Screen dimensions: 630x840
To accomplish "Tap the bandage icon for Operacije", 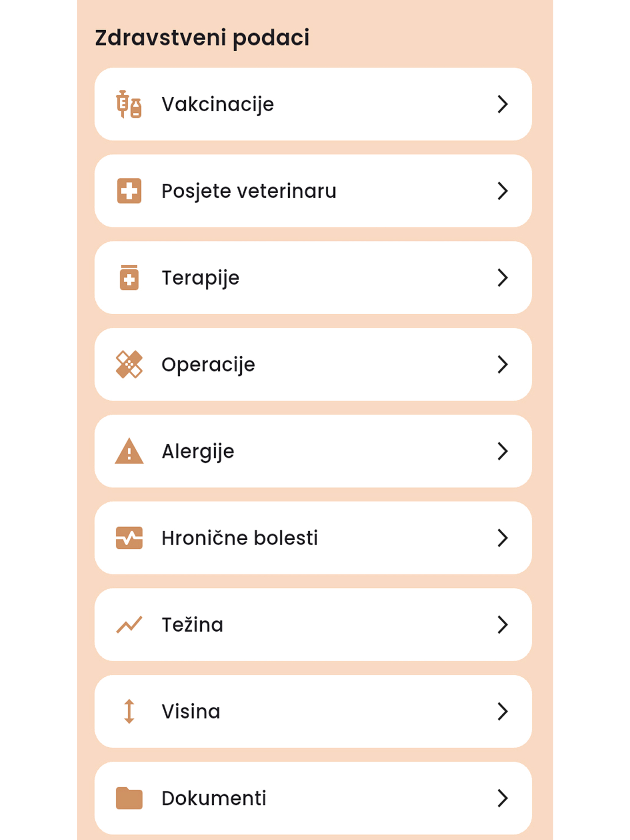I will pyautogui.click(x=129, y=364).
